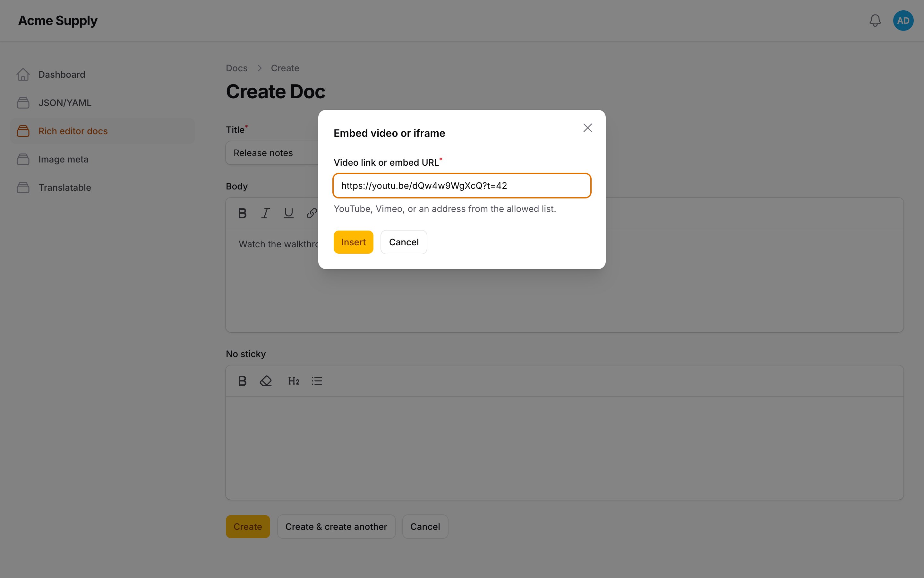Click the Rich editor docs stack icon

23,131
